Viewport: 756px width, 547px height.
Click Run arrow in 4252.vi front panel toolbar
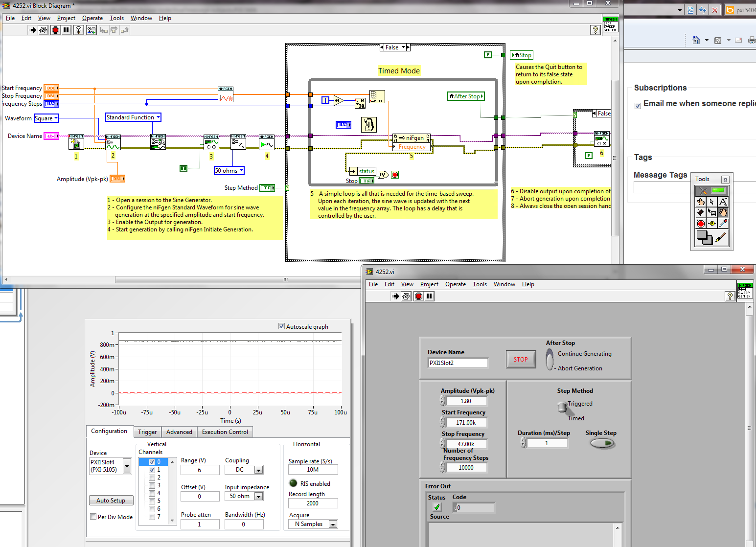point(395,296)
